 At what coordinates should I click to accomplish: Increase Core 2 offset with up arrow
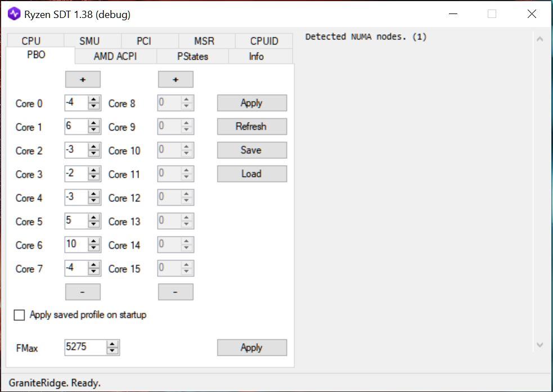[94, 147]
